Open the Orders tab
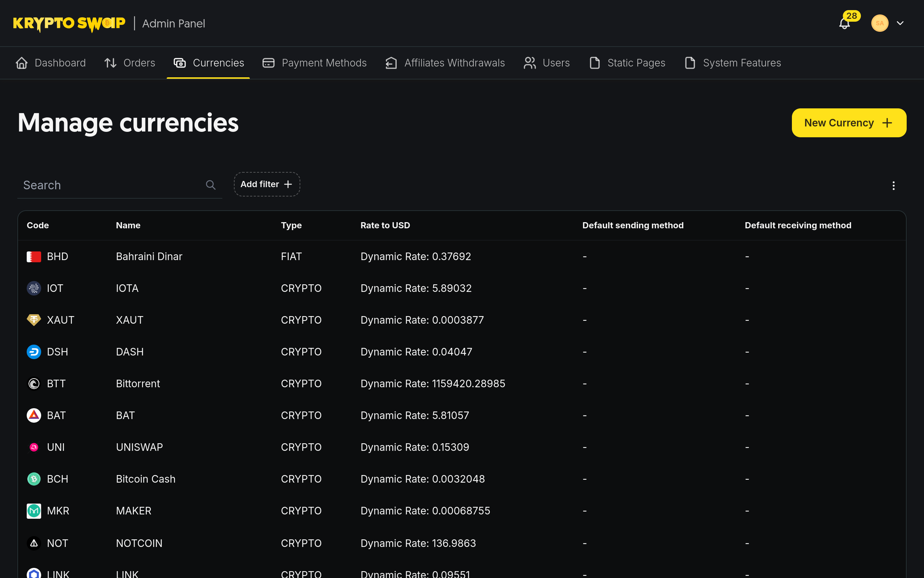Image resolution: width=924 pixels, height=578 pixels. 130,63
